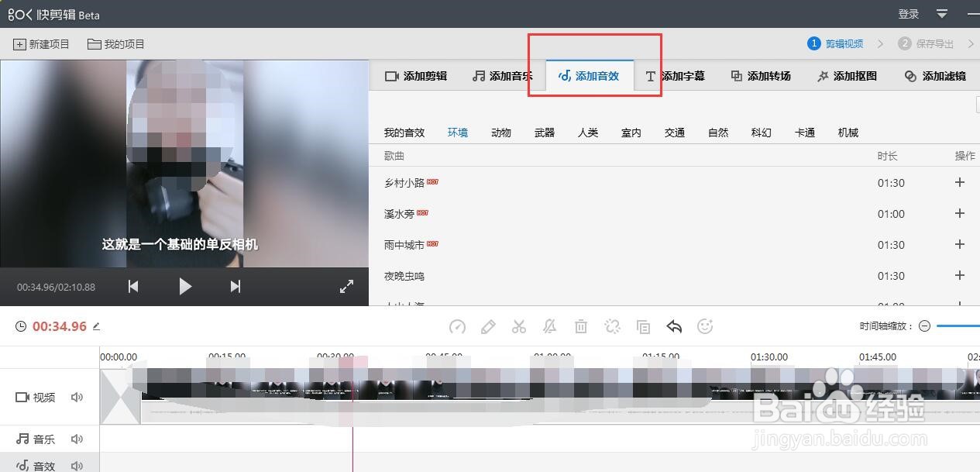Click timeline ruler at 01:30.00
The width and height of the screenshot is (980, 472).
click(769, 357)
